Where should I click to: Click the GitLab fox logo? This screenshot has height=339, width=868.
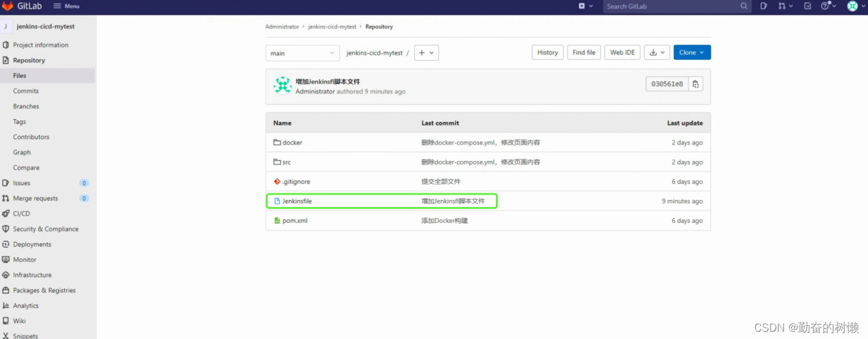7,6
